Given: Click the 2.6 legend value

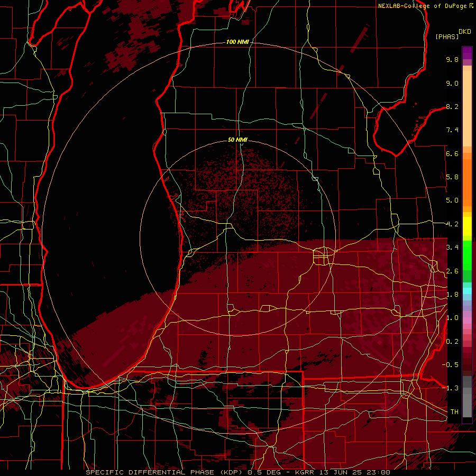Looking at the screenshot, I should point(452,271).
